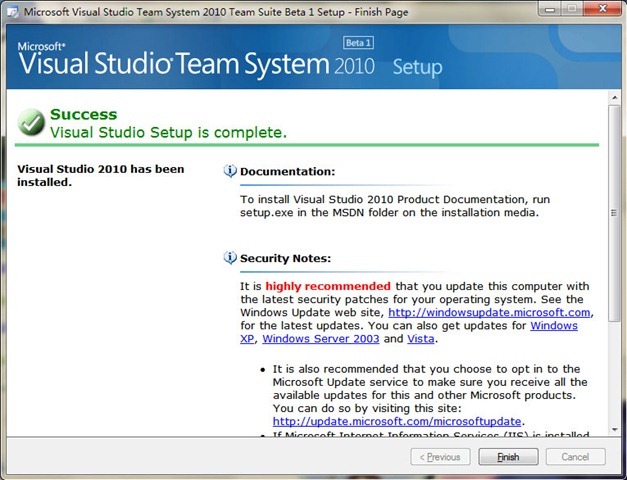This screenshot has width=627, height=480.
Task: Click the vertical scrollbar thumb
Action: (614, 213)
